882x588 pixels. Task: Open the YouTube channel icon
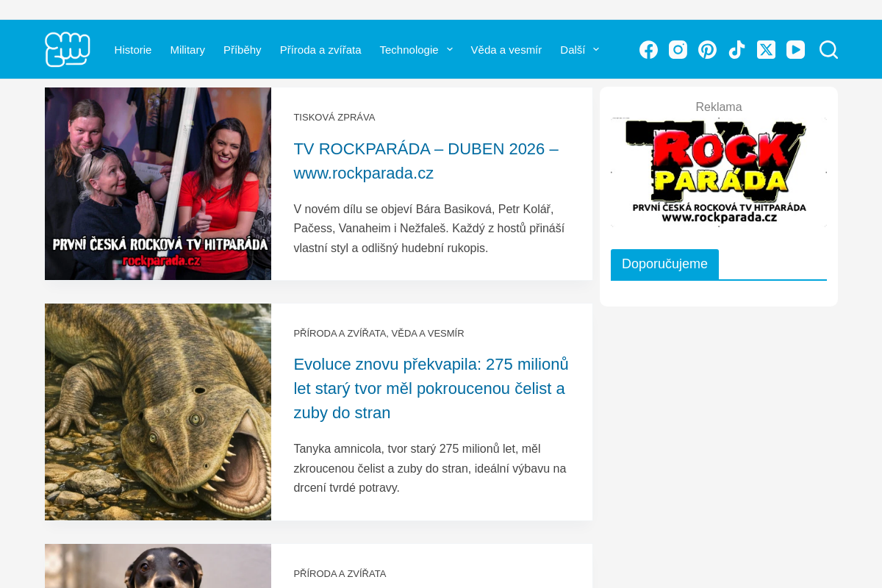coord(795,49)
